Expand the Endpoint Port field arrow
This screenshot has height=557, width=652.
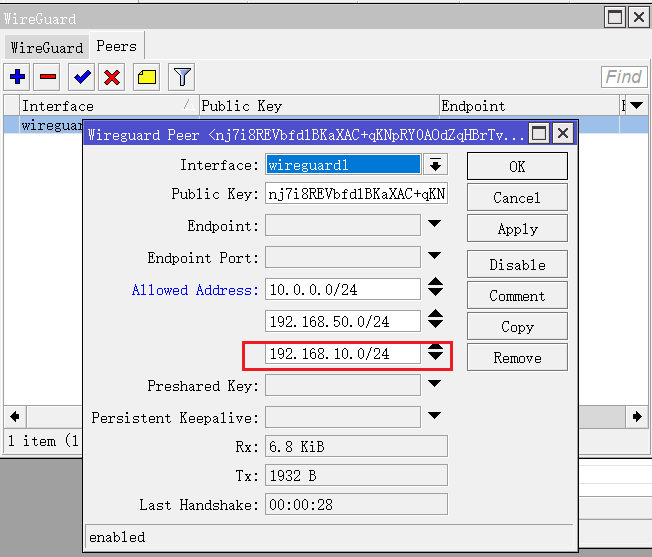click(x=435, y=255)
